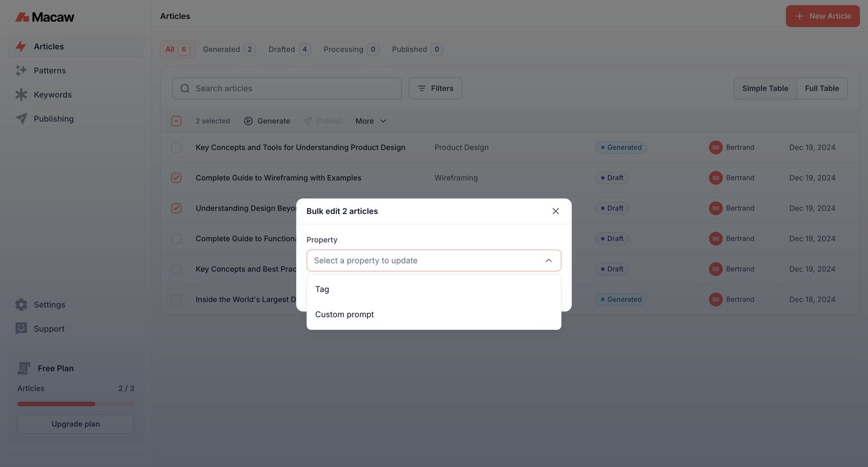This screenshot has height=467, width=868.
Task: Click the Articles usage progress bar
Action: click(76, 404)
